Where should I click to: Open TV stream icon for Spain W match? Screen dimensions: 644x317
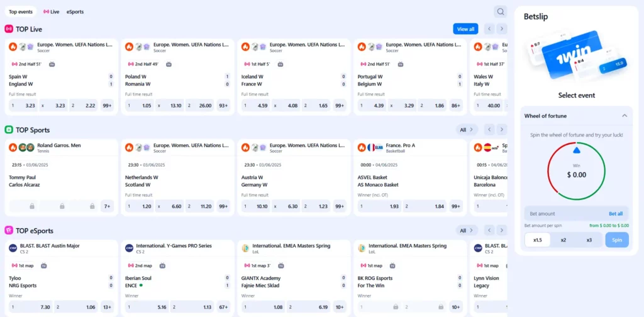click(x=52, y=64)
